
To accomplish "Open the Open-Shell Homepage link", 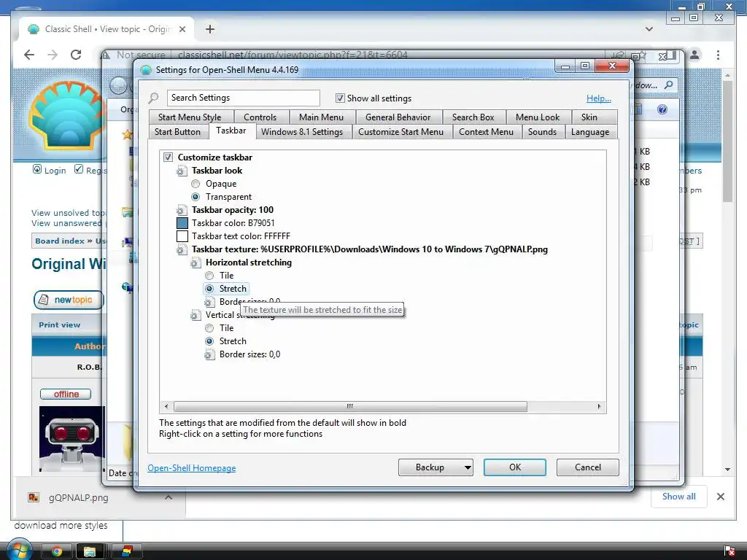I will 192,468.
